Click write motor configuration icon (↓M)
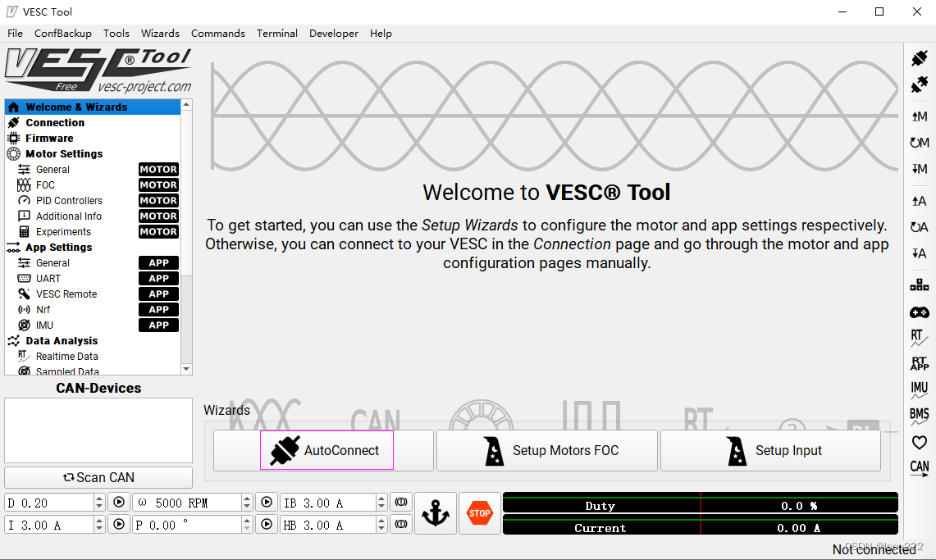 click(x=920, y=169)
